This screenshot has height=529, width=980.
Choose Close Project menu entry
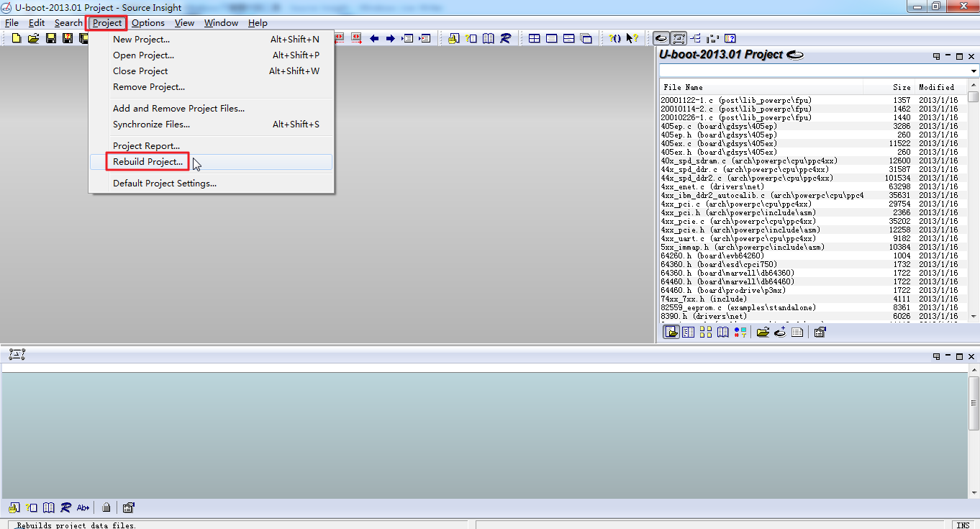pyautogui.click(x=211, y=71)
